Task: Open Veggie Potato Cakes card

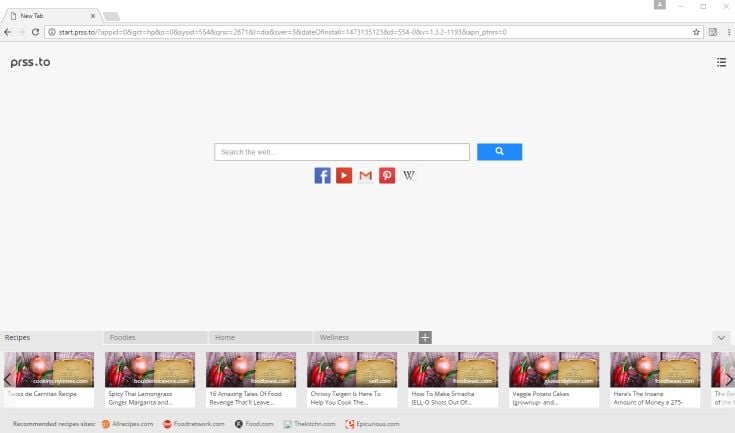Action: point(554,380)
